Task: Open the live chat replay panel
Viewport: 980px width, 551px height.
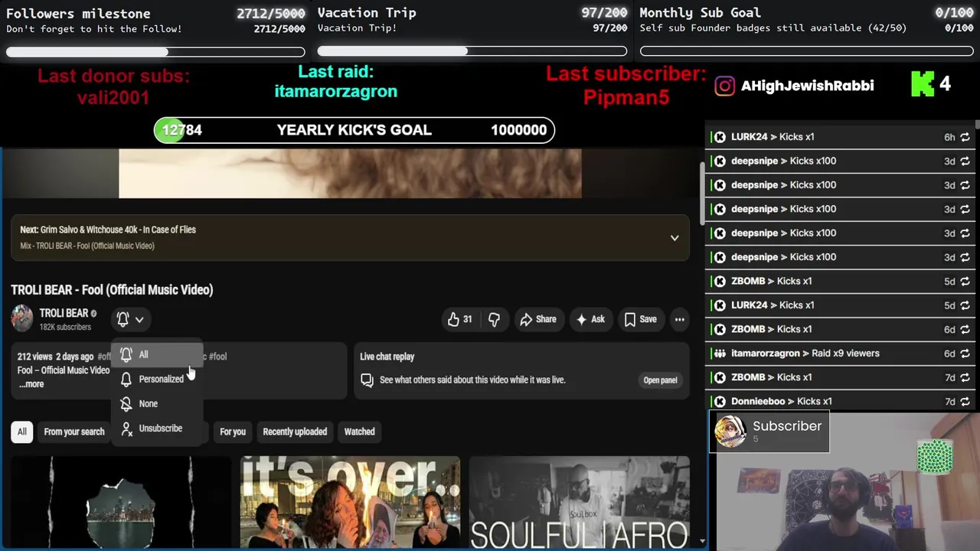Action: tap(660, 380)
